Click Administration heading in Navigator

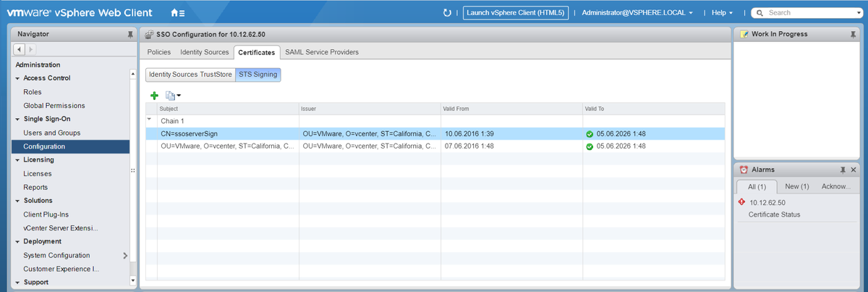(x=38, y=64)
